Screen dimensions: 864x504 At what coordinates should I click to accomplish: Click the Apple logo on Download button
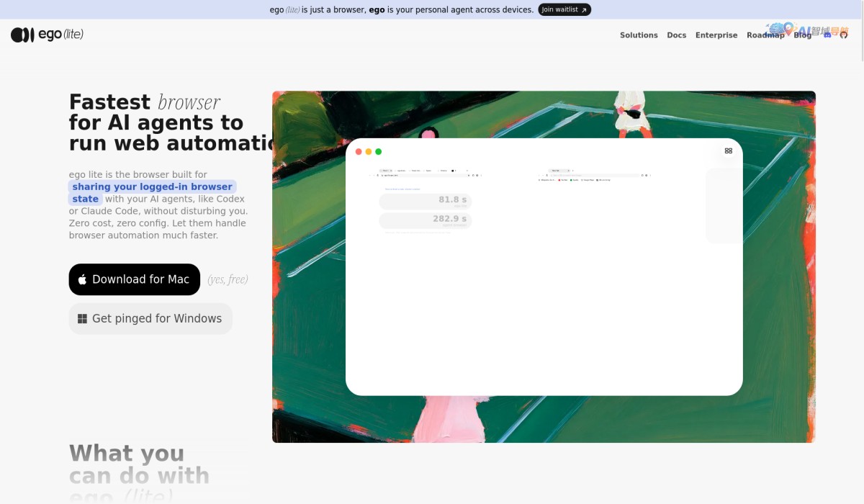click(82, 279)
